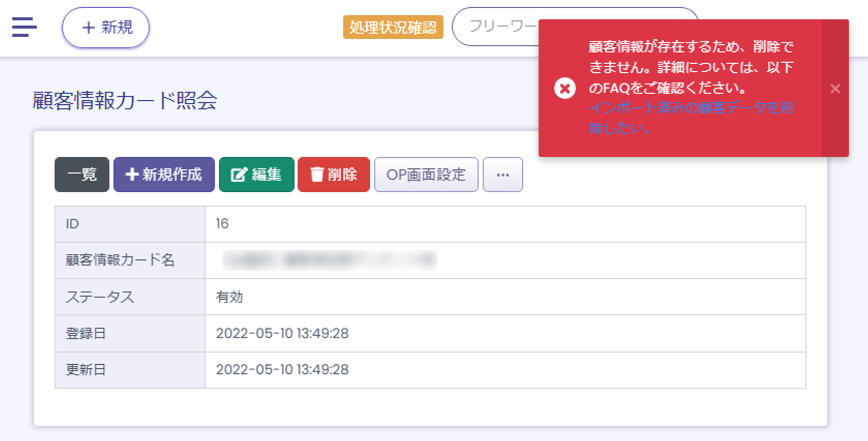Screen dimensions: 868x441
Task: Expand the three-dot more options menu
Action: [x=502, y=175]
